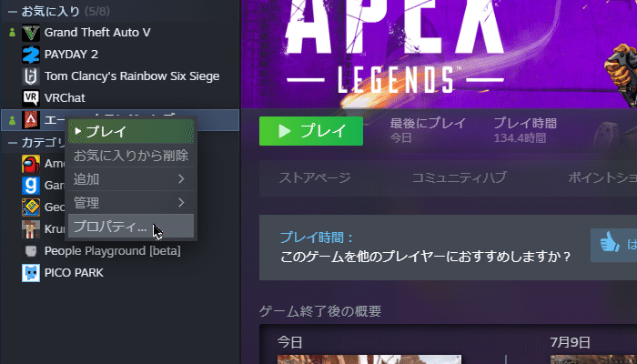
Task: Click the PICO PARK cat icon
Action: pos(31,273)
